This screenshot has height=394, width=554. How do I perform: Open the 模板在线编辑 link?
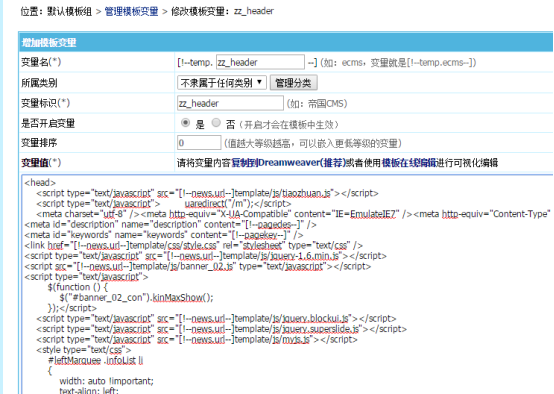point(409,163)
